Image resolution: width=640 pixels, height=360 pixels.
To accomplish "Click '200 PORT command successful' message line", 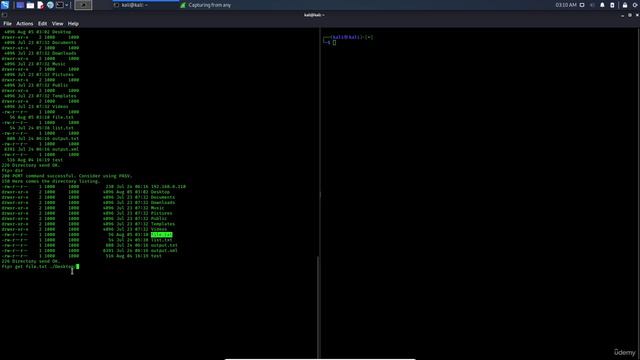I will 67,176.
